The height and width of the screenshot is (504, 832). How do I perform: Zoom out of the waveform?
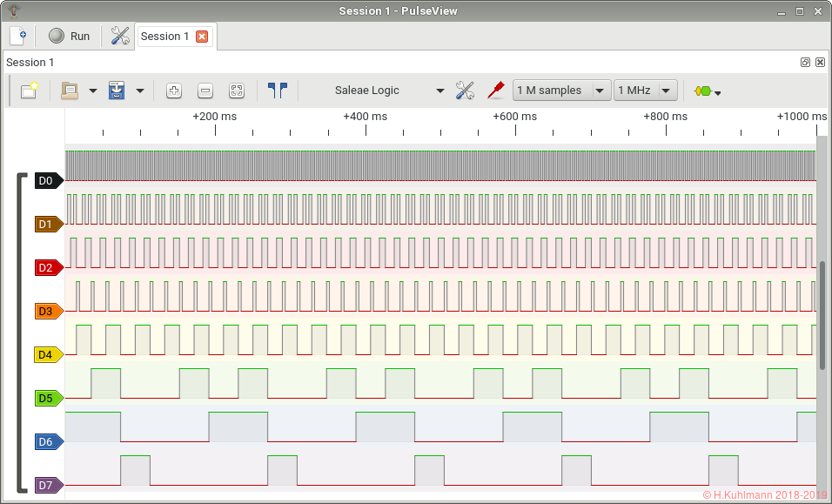[x=205, y=91]
